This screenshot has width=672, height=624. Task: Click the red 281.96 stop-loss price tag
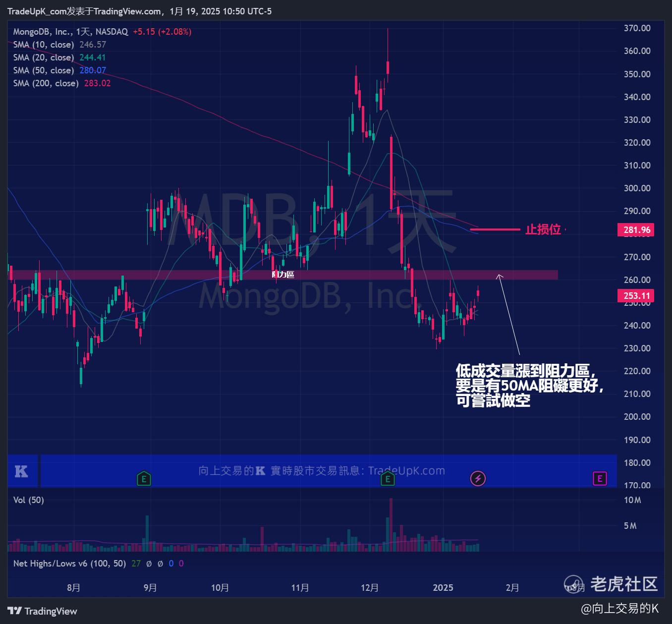click(x=636, y=229)
